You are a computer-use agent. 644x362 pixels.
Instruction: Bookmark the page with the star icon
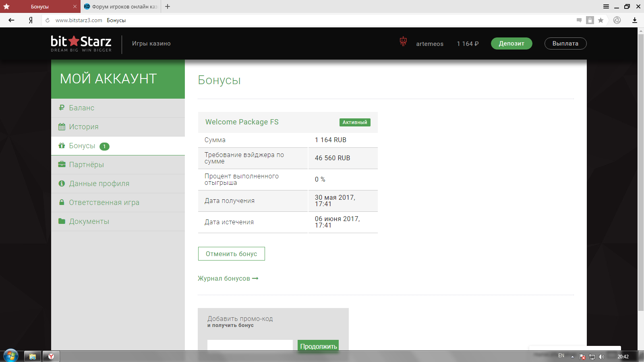(601, 20)
